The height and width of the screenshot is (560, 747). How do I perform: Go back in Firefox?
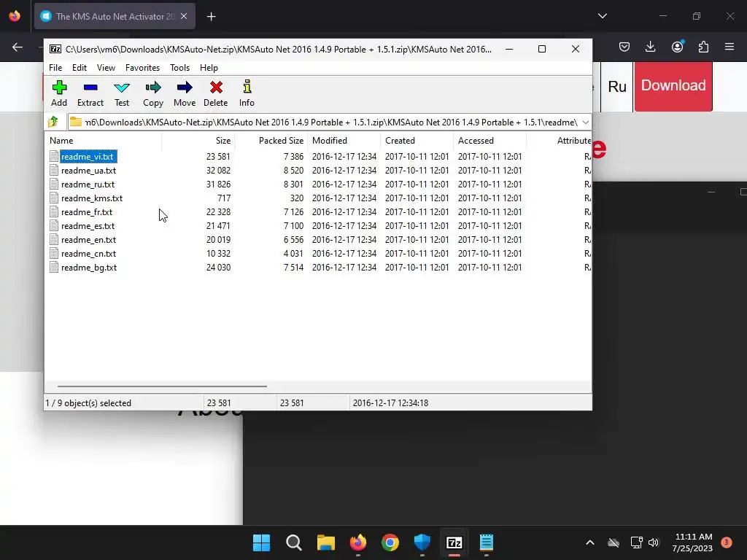click(18, 47)
